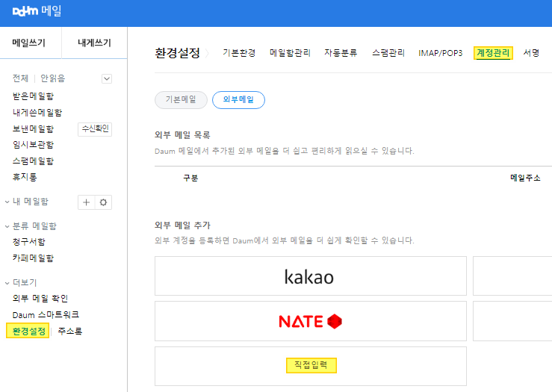Click the 환경설정 page heading
This screenshot has width=552, height=392.
point(178,53)
